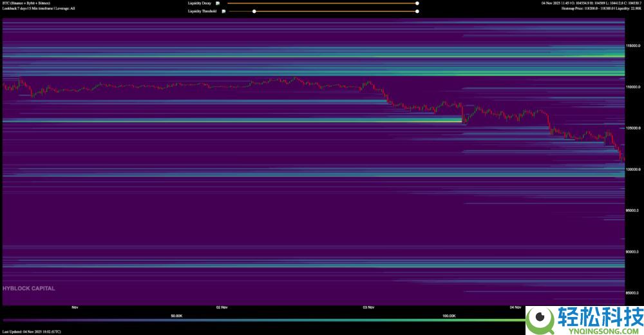Viewport: 644px width, 335px height.
Task: Click the right handle of Liquidity Threshold slider
Action: tap(417, 11)
